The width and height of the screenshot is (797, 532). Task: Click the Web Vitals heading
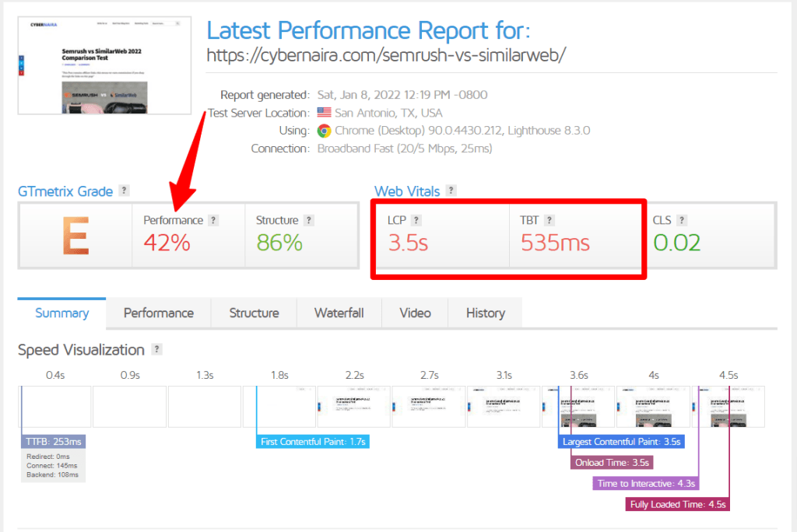coord(407,191)
